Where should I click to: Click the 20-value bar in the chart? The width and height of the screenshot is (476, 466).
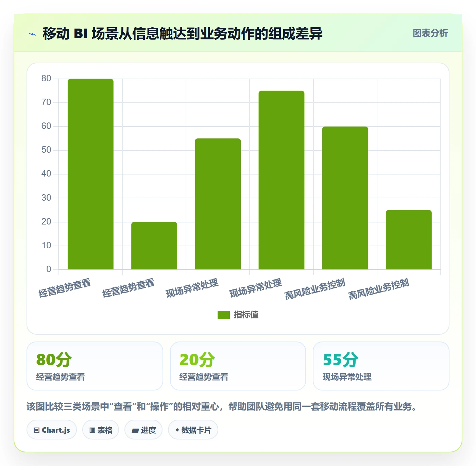[x=154, y=246]
